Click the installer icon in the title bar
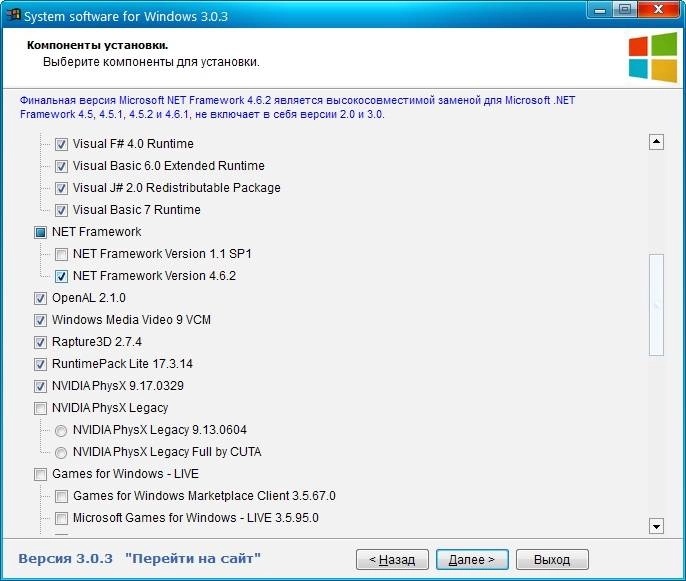The image size is (686, 581). pos(14,15)
